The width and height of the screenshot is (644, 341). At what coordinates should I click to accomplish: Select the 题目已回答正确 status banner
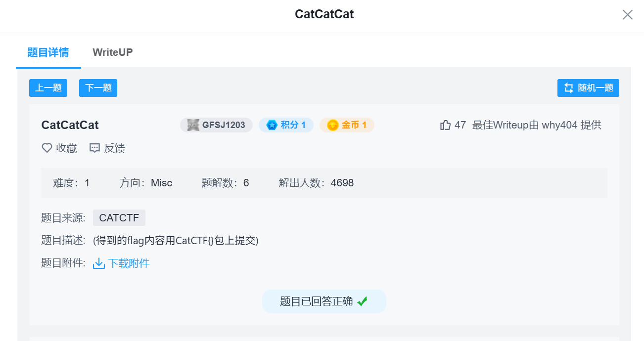(x=324, y=301)
